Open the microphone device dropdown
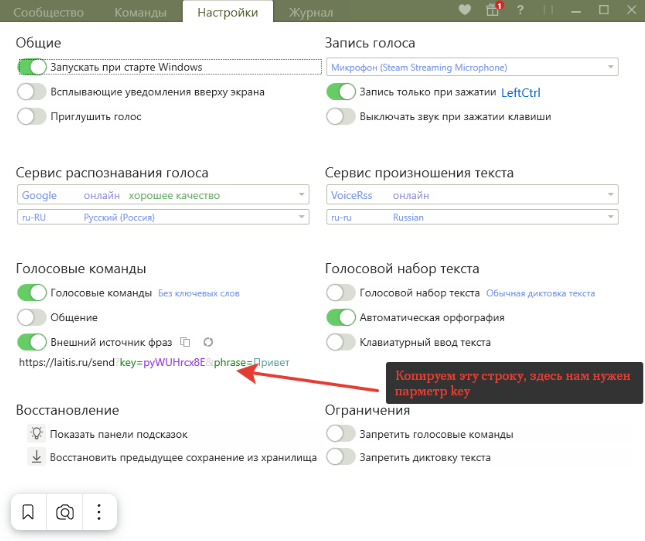645x541 pixels. [472, 67]
